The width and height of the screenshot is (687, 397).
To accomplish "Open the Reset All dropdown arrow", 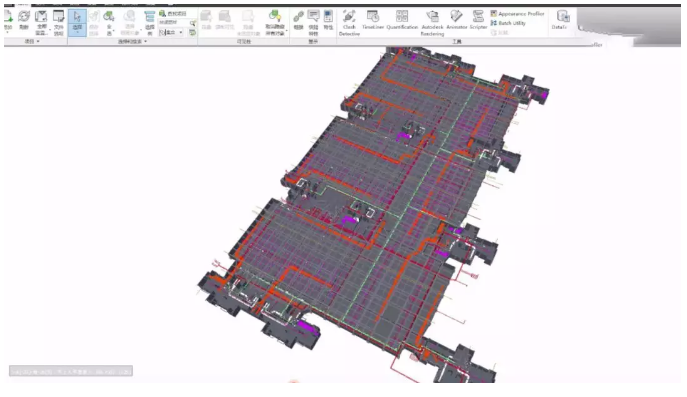I will point(50,30).
